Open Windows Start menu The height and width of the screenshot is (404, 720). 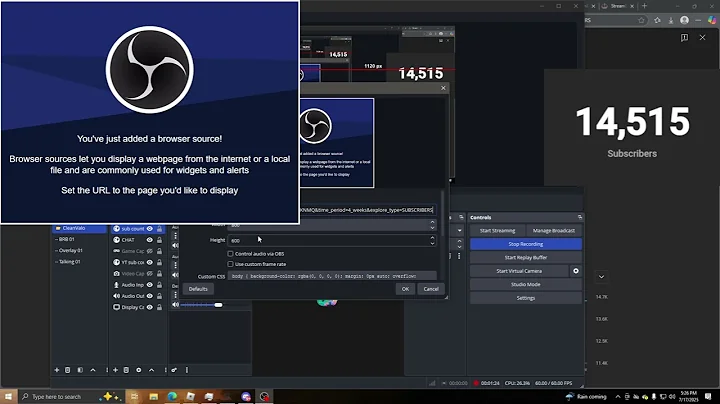(x=8, y=396)
